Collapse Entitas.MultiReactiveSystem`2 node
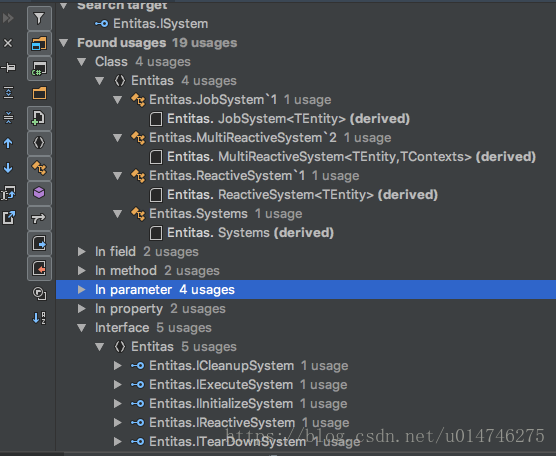The height and width of the screenshot is (456, 556). click(x=117, y=138)
